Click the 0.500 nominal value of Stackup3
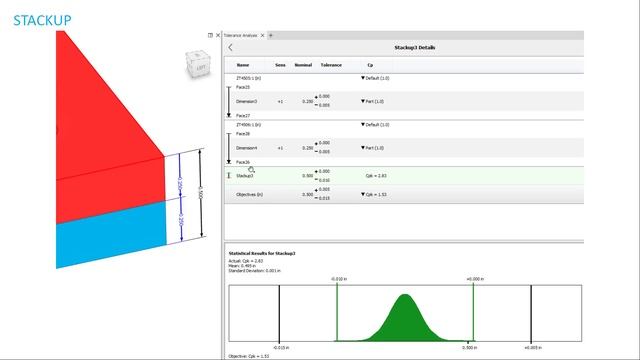Screen dimensions: 640x360 tap(308, 176)
